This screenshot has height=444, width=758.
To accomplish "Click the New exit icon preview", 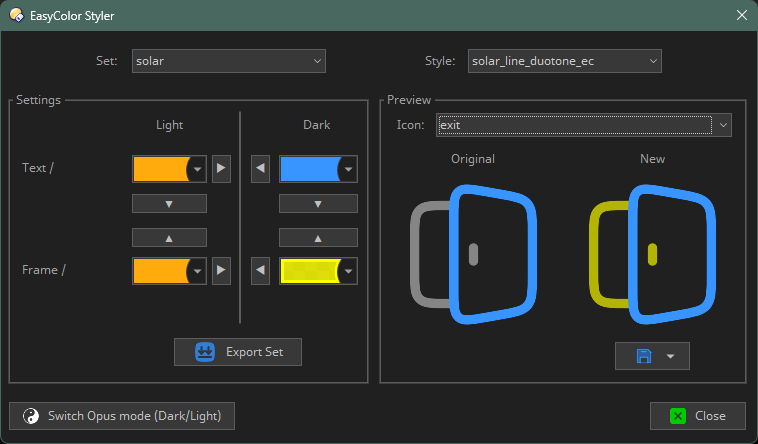I will (x=652, y=254).
